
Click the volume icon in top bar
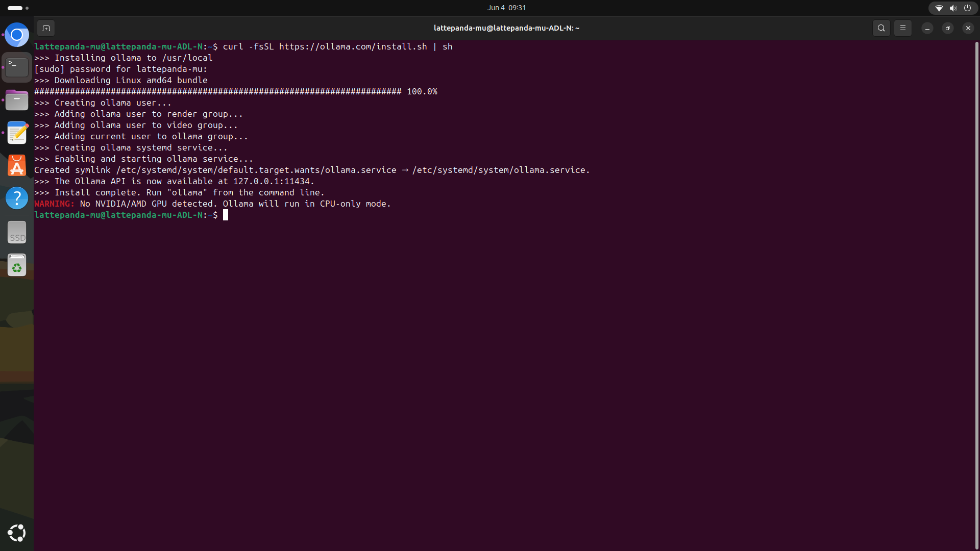[x=953, y=8]
